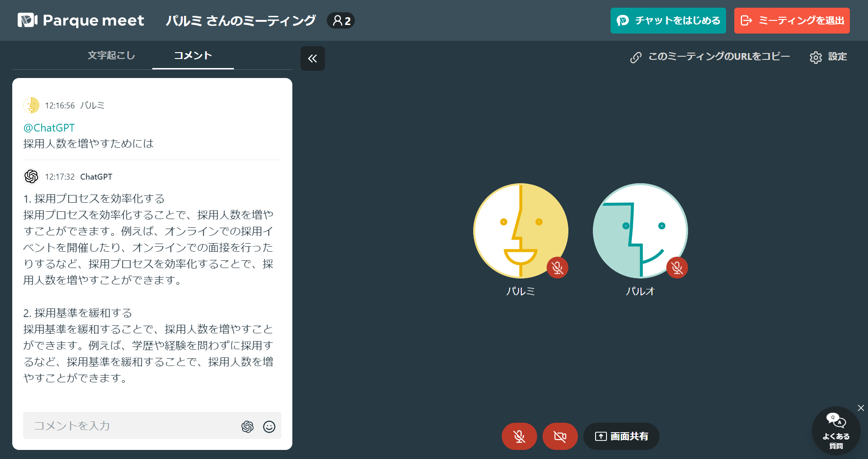The image size is (868, 459).
Task: Click the Parque meet logo icon
Action: [x=26, y=20]
